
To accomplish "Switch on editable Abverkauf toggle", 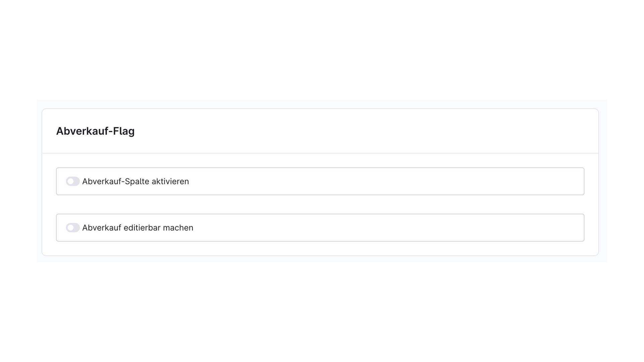I will pyautogui.click(x=73, y=228).
